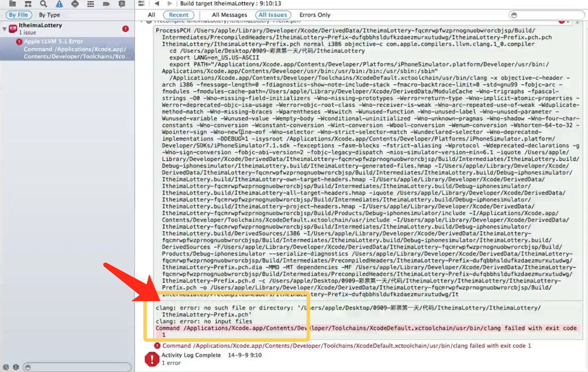
Task: Show All build log entries
Action: click(151, 15)
